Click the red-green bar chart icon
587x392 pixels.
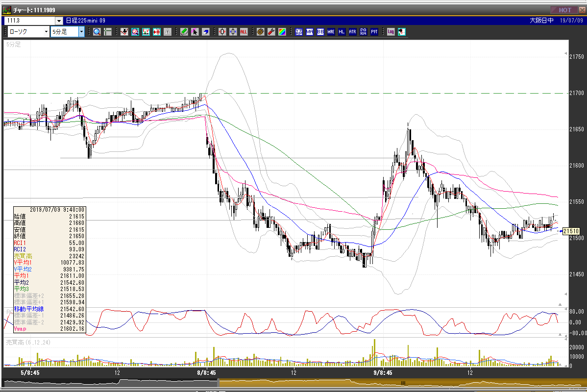coord(146,32)
